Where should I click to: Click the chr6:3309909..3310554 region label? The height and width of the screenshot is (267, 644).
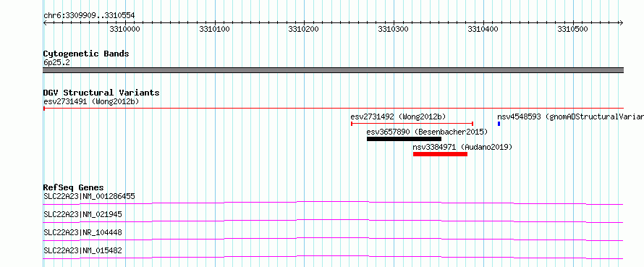pyautogui.click(x=89, y=16)
